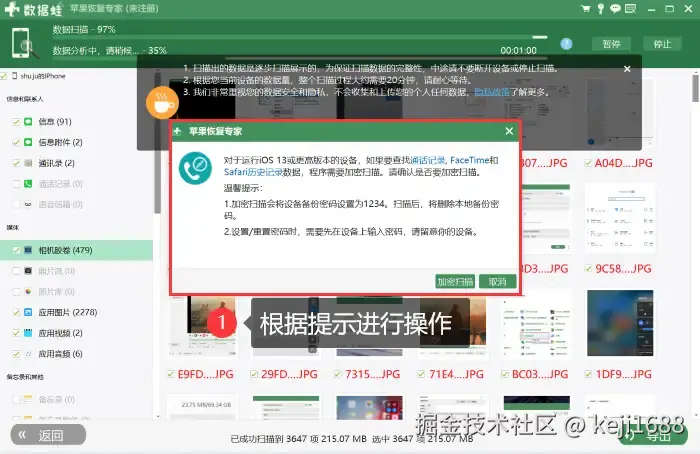
Task: Toggle the shu ju的iPhone device checkbox
Action: (x=4, y=76)
